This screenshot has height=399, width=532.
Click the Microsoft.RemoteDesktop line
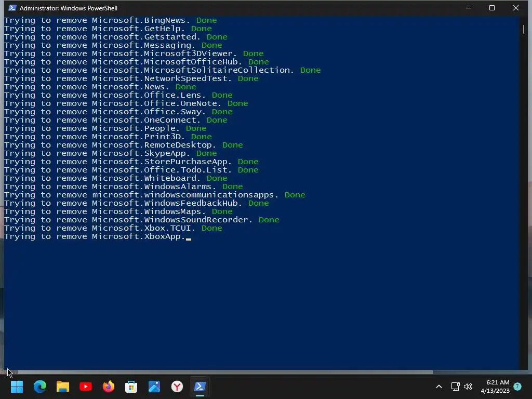coord(124,145)
